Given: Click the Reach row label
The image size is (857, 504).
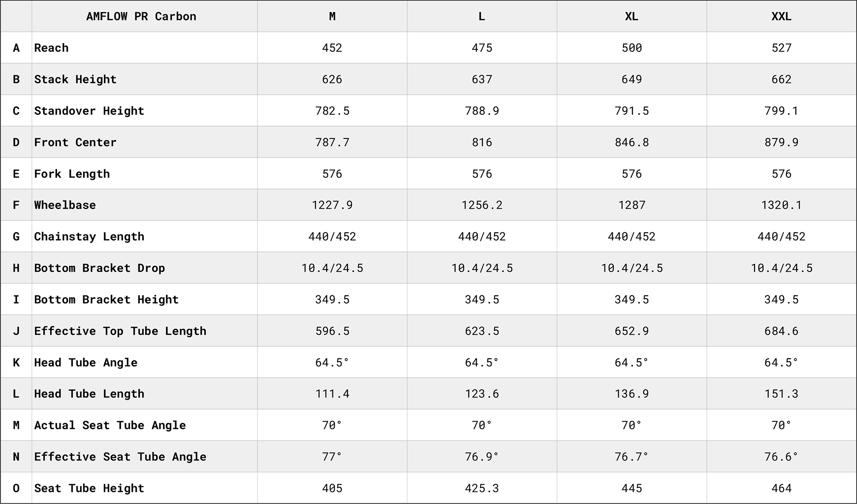Looking at the screenshot, I should tap(51, 48).
